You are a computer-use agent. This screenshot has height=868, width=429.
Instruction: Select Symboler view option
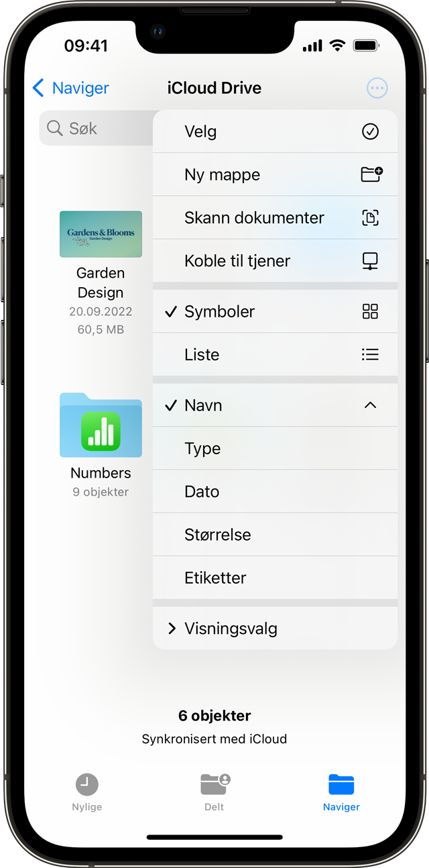pyautogui.click(x=275, y=311)
